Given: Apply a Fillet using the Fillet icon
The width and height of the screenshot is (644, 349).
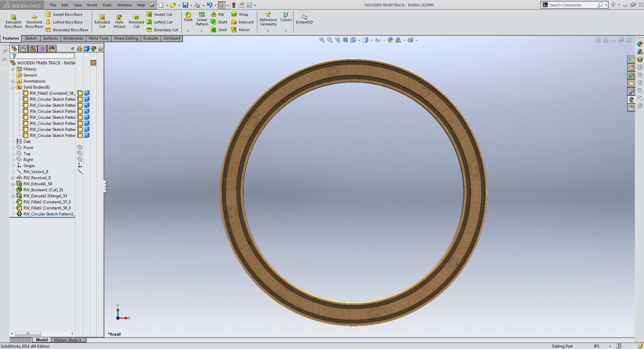Looking at the screenshot, I should [x=188, y=17].
